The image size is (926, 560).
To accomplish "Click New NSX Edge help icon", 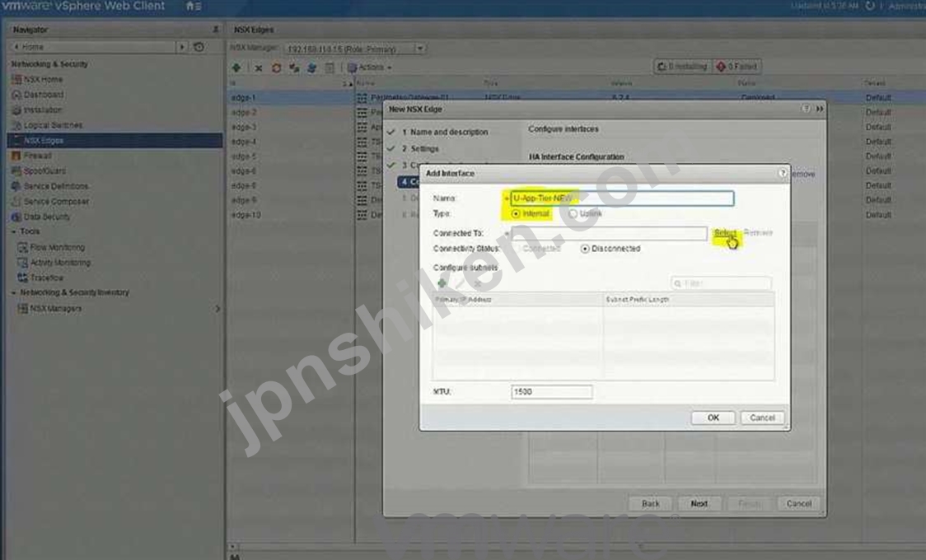I will point(806,109).
